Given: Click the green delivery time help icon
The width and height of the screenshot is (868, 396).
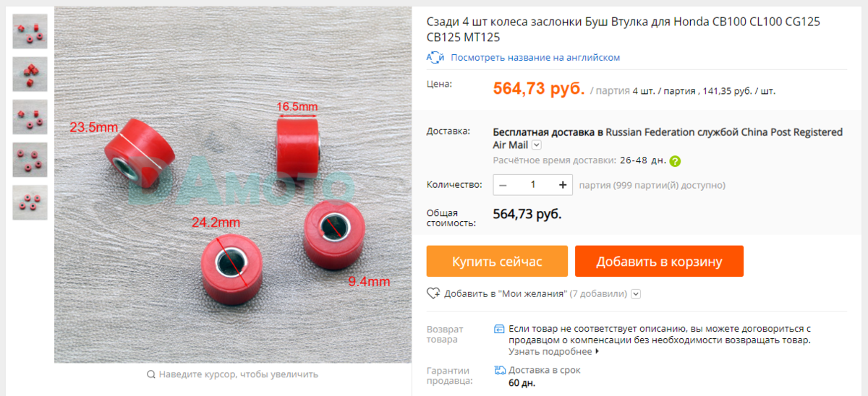Looking at the screenshot, I should tap(675, 161).
